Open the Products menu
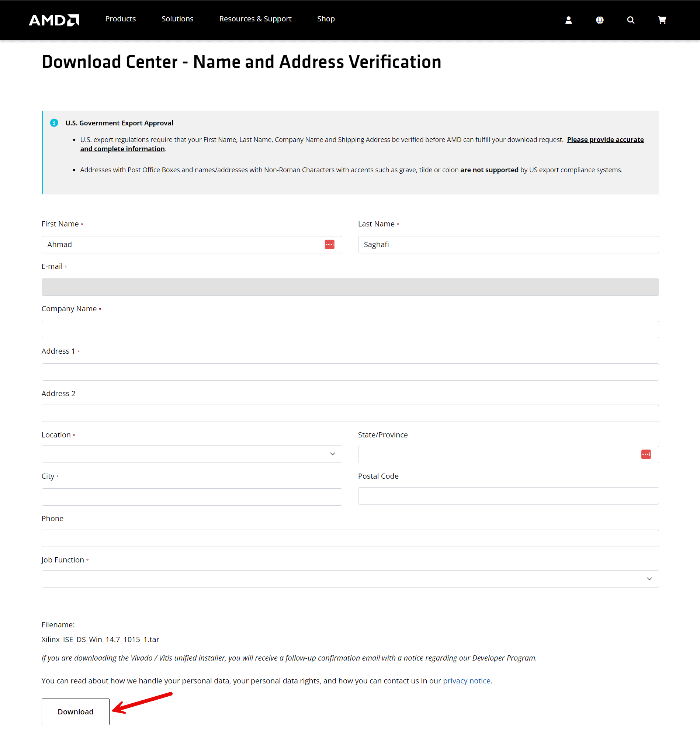The image size is (700, 738). [x=120, y=19]
